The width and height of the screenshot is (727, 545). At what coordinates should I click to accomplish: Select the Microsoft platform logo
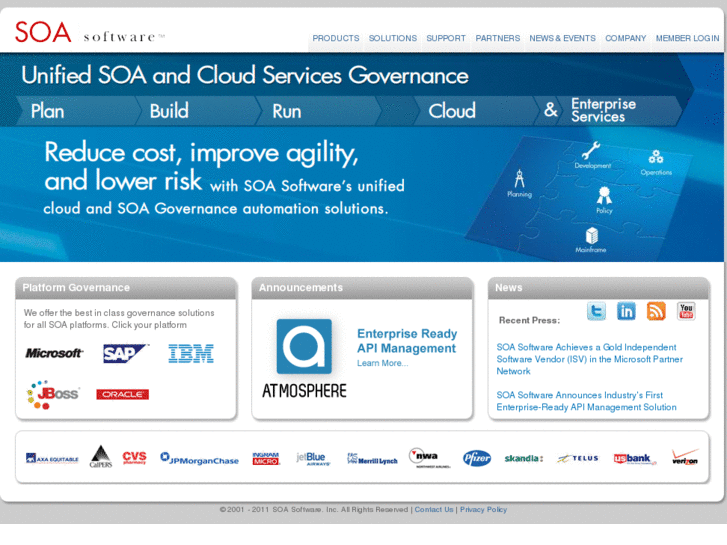pos(54,353)
